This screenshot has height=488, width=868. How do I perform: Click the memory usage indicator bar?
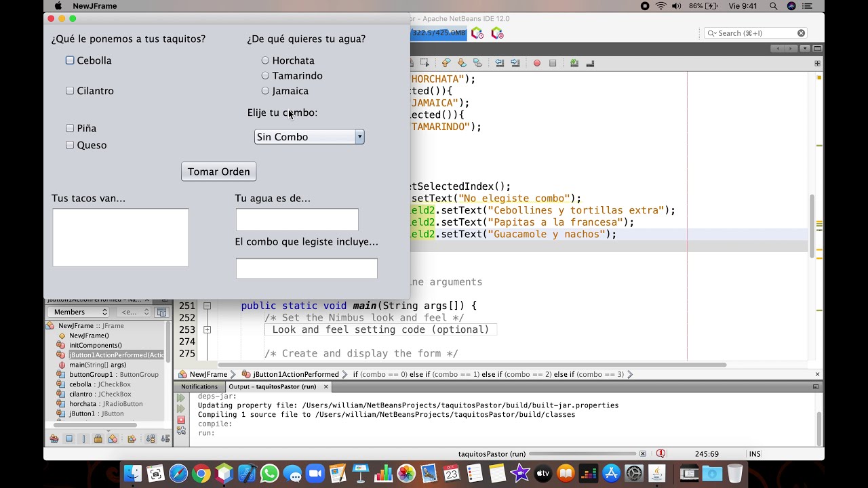(438, 33)
